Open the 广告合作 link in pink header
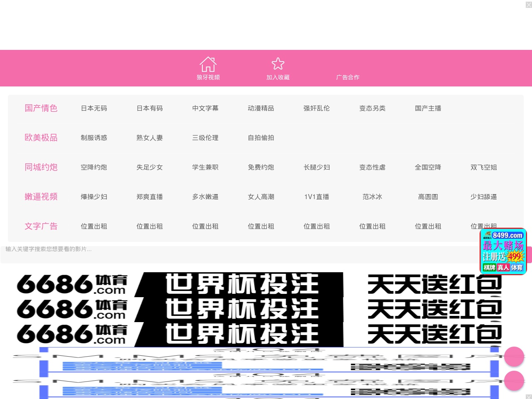The image size is (532, 399). [348, 77]
